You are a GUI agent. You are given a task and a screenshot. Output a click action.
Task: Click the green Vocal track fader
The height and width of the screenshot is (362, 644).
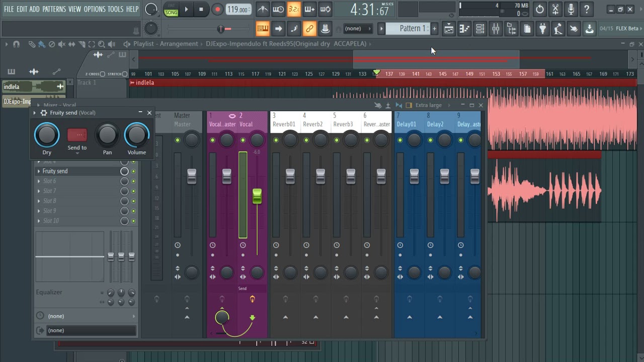[257, 196]
